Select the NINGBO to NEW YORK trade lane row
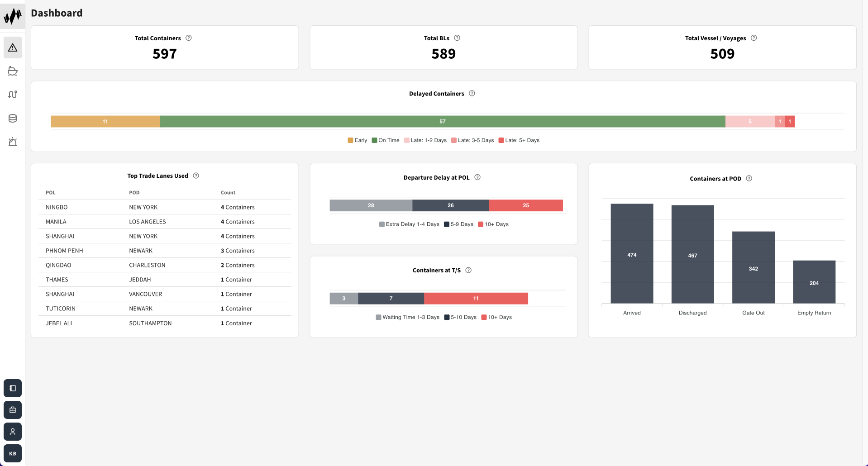This screenshot has height=466, width=868. click(165, 207)
